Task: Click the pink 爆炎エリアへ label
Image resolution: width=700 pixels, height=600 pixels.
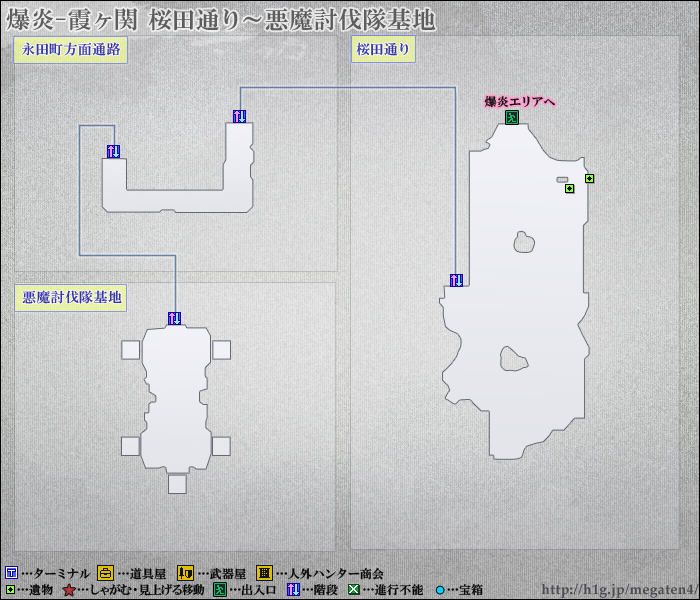Action: [x=520, y=102]
